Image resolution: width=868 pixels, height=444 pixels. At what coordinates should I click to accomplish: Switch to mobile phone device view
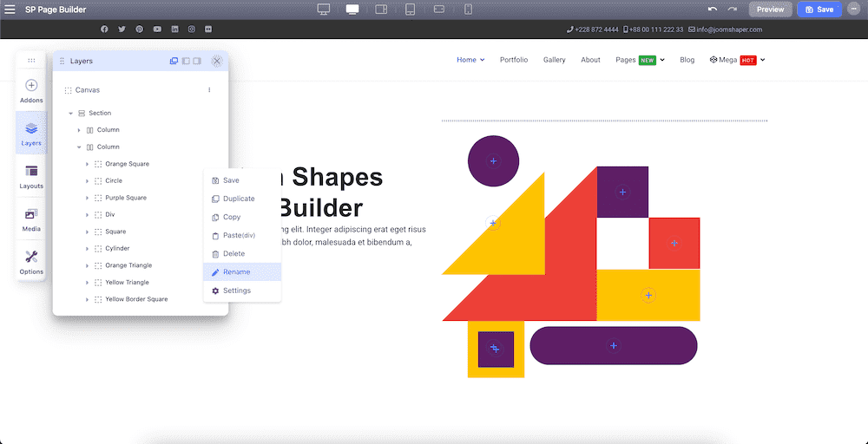(468, 10)
